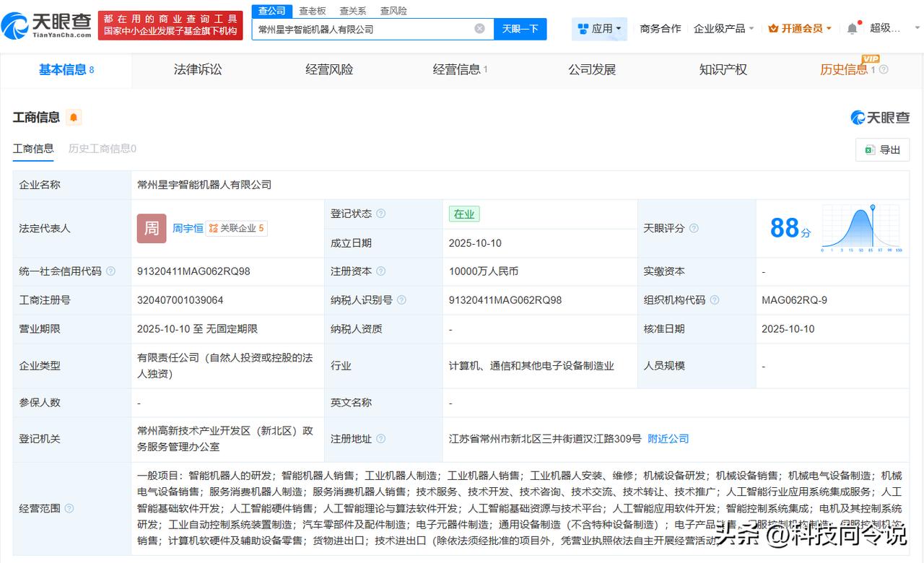
Task: Select the 查老板 search mode tab
Action: pyautogui.click(x=313, y=11)
